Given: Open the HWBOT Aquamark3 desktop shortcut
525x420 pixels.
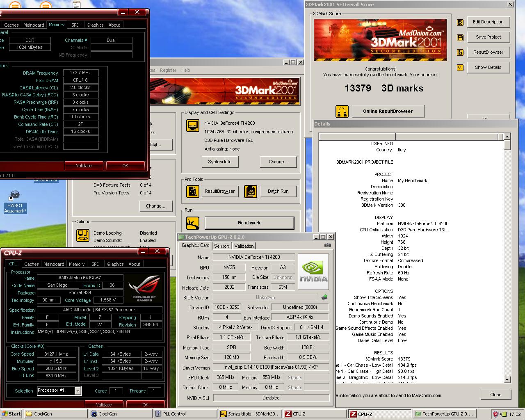Looking at the screenshot, I should 15,201.
